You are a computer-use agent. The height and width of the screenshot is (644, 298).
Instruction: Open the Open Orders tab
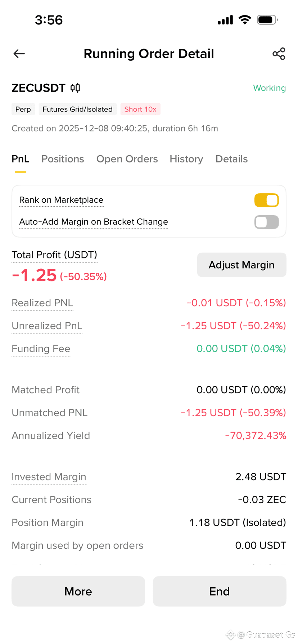[127, 159]
